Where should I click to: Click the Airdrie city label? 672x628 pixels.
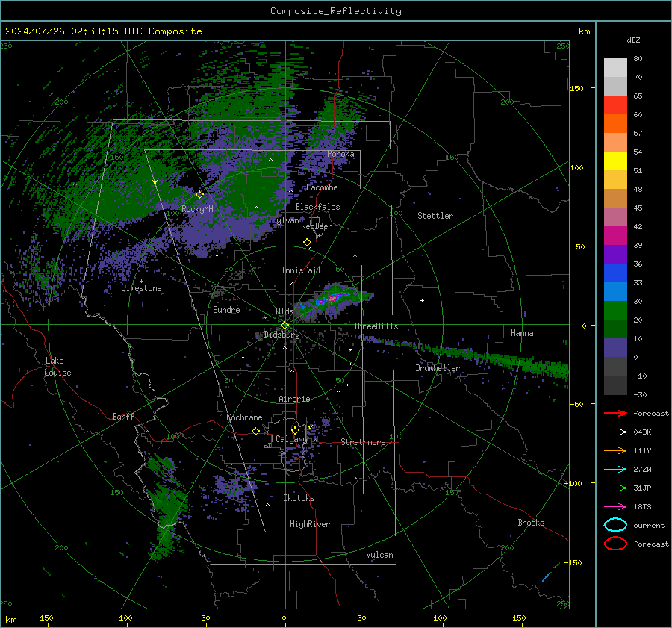tap(294, 399)
